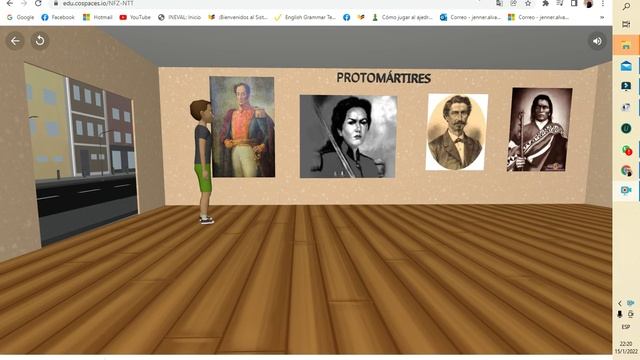The image size is (640, 360).
Task: Mute the scene sound via speaker icon
Action: point(597,41)
